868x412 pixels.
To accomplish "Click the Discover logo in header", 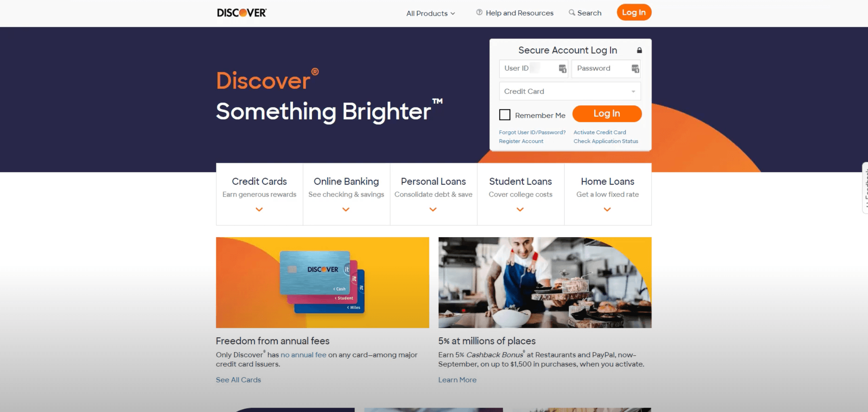I will (x=241, y=13).
